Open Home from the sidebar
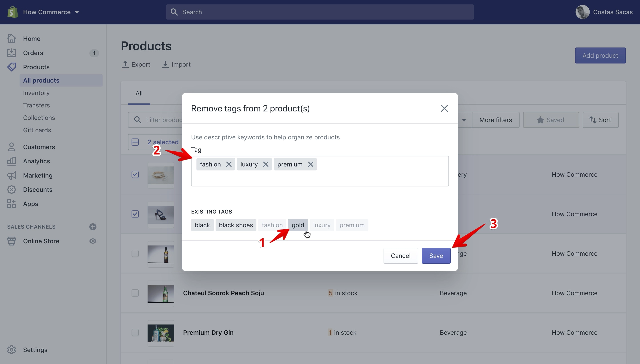This screenshot has height=364, width=640. pyautogui.click(x=32, y=38)
